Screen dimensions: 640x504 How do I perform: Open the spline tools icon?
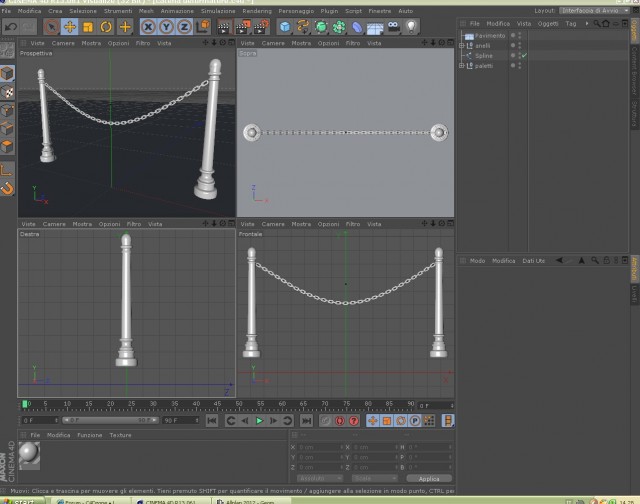tap(303, 27)
